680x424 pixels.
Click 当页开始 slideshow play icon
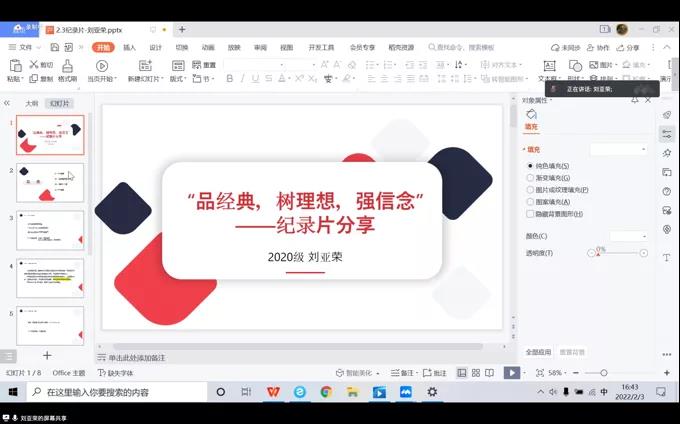[x=101, y=65]
